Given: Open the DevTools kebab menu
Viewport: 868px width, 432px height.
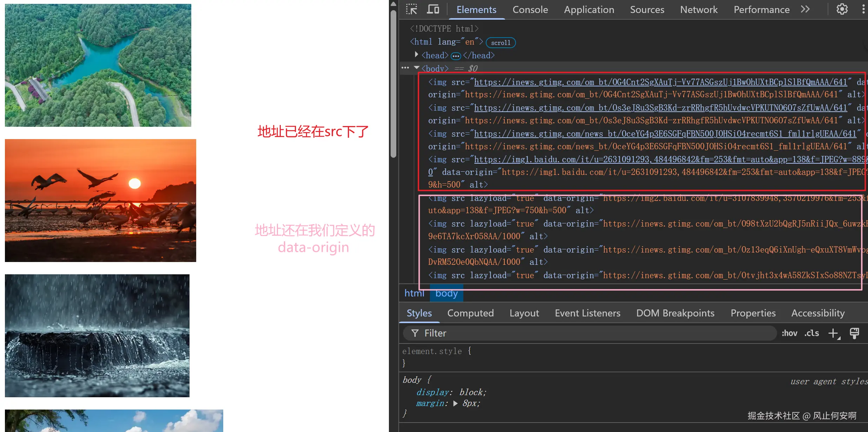Looking at the screenshot, I should click(x=863, y=9).
